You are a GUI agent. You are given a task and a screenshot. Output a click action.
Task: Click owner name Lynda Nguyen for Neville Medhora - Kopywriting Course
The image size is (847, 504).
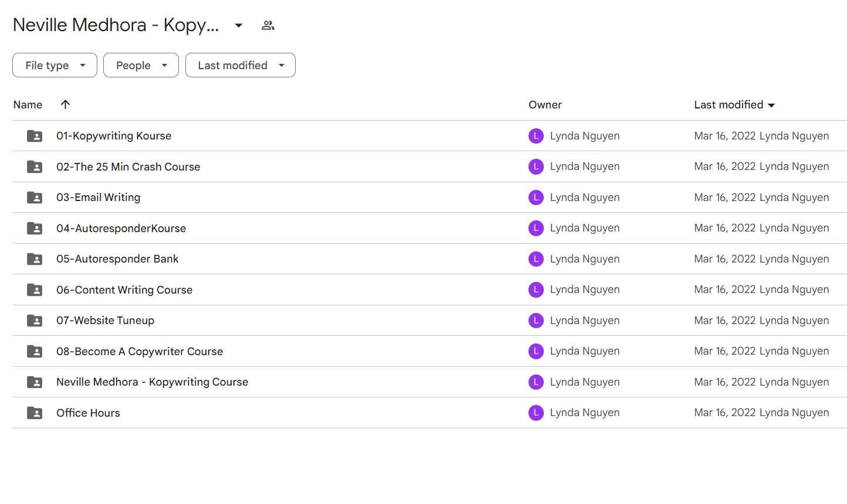[x=585, y=382]
